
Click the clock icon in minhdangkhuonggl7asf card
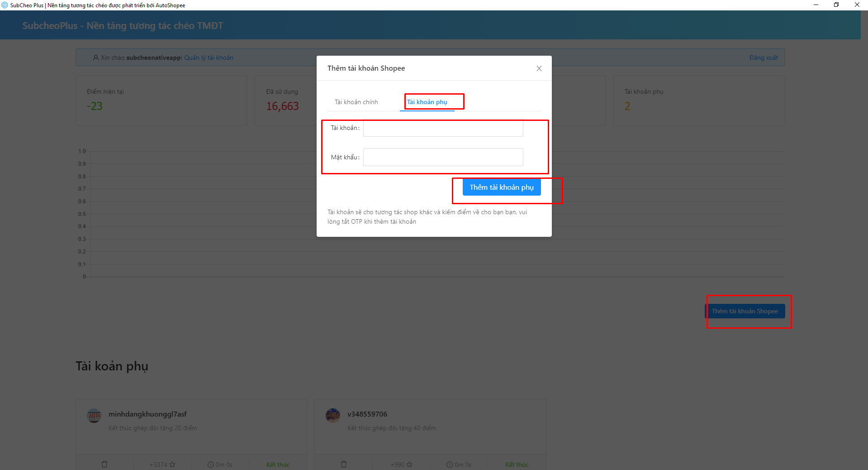tap(210, 465)
